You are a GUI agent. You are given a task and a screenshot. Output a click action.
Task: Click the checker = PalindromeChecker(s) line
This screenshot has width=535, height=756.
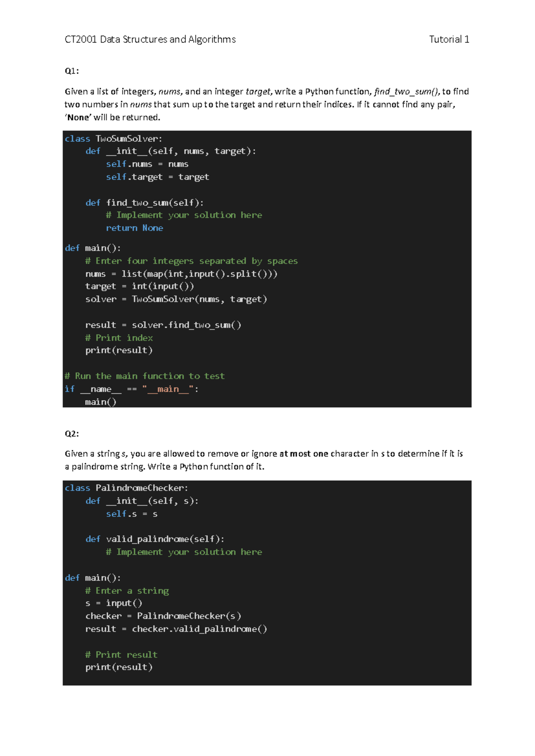tap(163, 616)
